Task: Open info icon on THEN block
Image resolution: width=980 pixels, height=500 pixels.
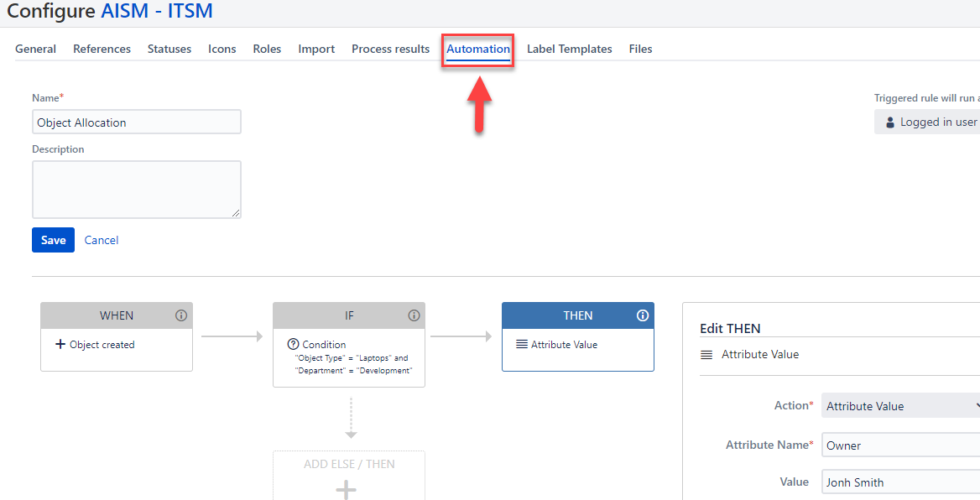Action: click(643, 315)
